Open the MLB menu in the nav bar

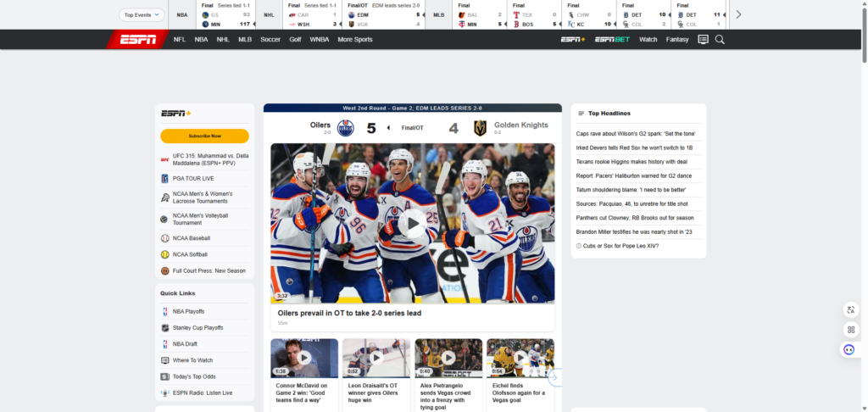click(x=245, y=39)
